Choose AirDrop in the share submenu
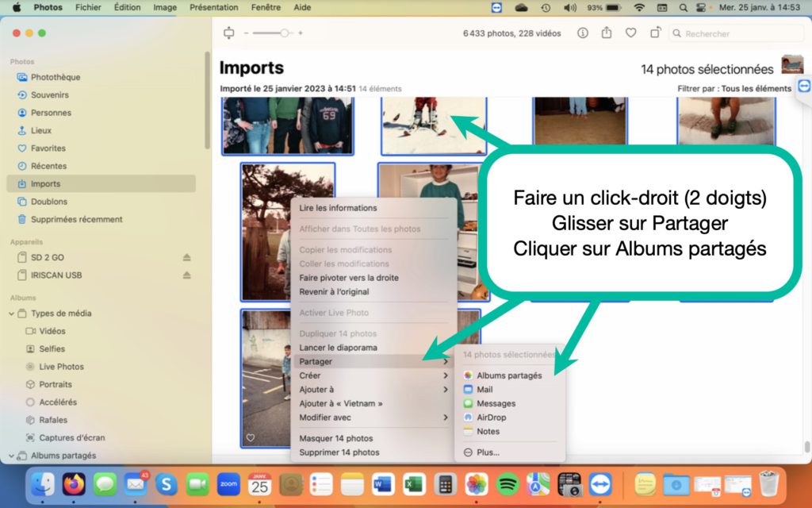This screenshot has width=812, height=508. (491, 418)
